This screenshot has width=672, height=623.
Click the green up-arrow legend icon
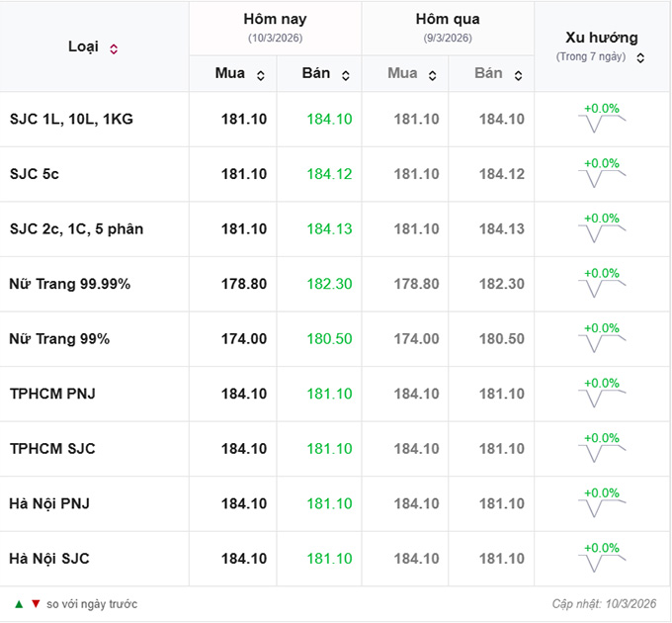(19, 603)
